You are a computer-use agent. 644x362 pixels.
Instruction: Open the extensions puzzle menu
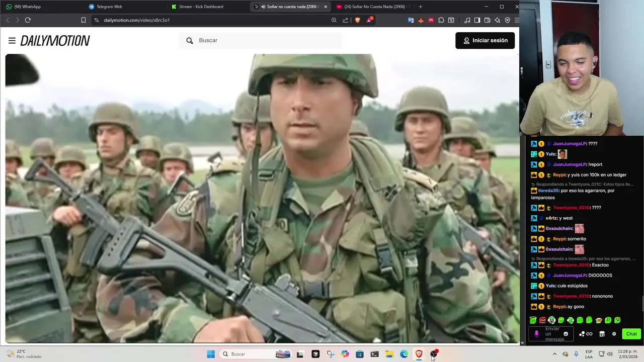tap(441, 20)
